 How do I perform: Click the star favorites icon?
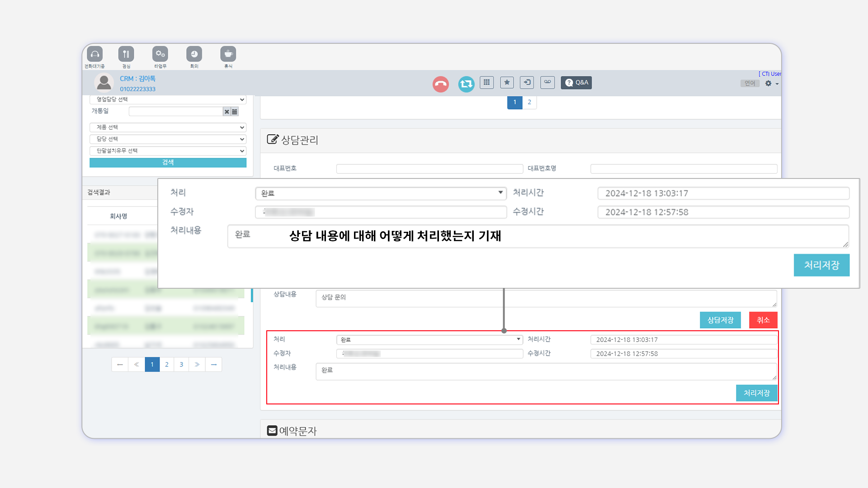[507, 82]
